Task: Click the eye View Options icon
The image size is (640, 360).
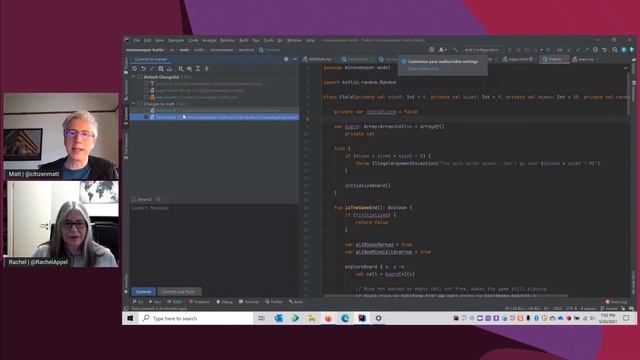Action: click(x=189, y=69)
